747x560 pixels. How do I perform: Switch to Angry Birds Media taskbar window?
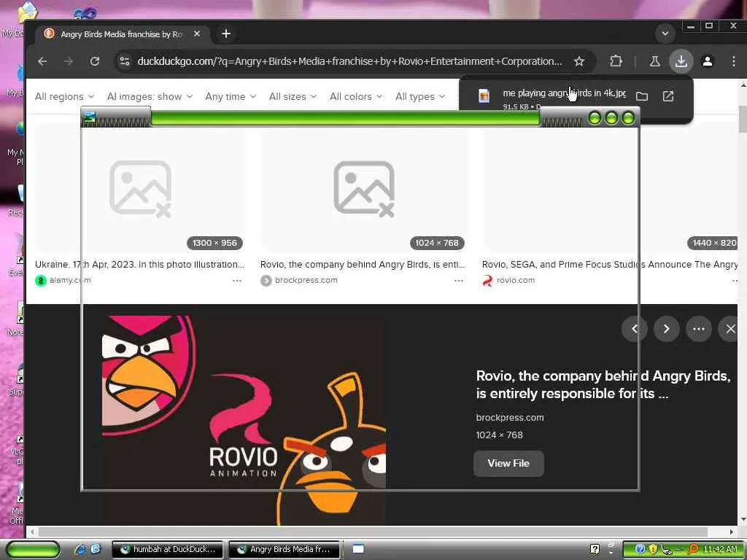[285, 550]
